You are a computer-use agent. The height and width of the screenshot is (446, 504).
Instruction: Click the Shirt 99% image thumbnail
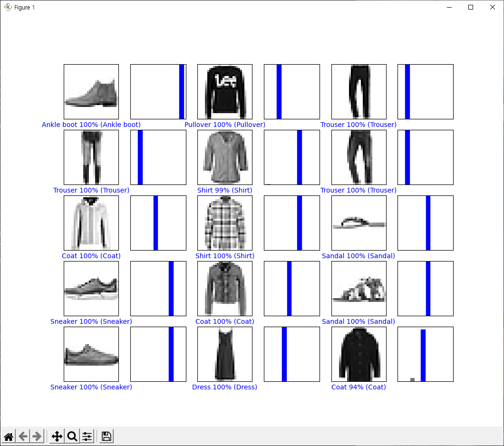[x=225, y=157]
